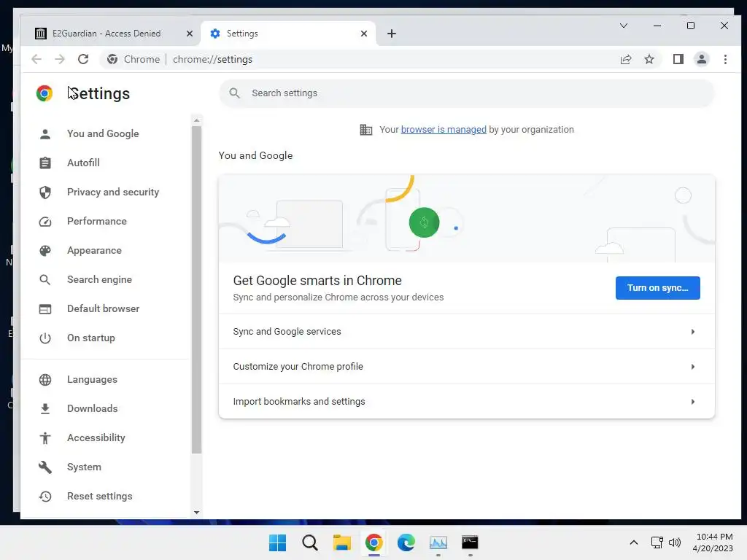747x560 pixels.
Task: Click the magnifier icon in the Search settings box
Action: click(234, 93)
